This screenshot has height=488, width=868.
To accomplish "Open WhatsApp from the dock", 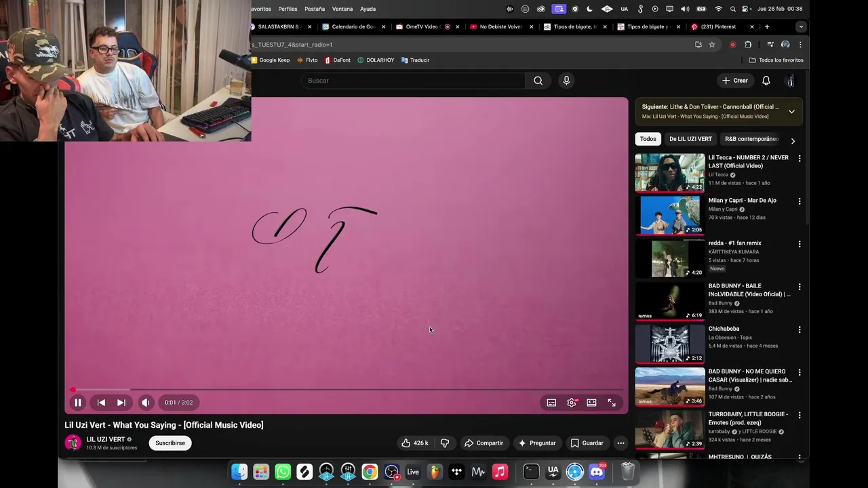I will pos(283,472).
